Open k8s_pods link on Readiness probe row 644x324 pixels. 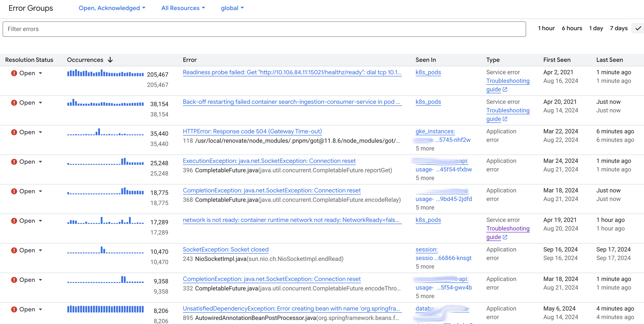pyautogui.click(x=428, y=72)
